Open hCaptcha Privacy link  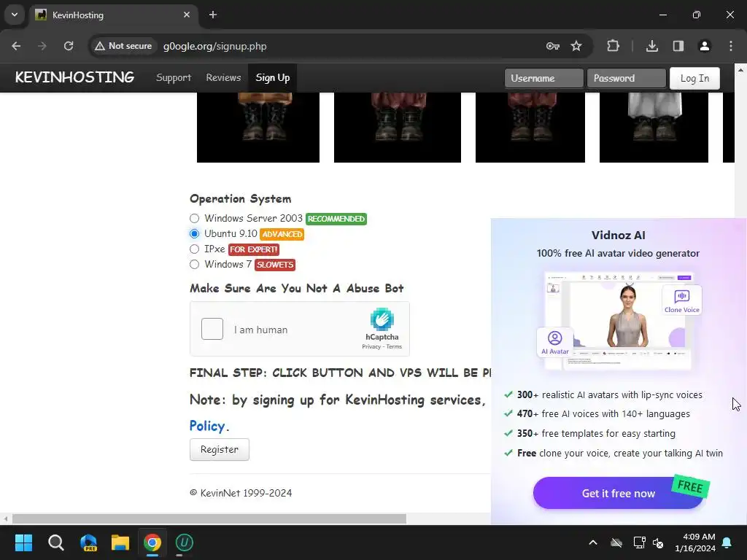coord(371,346)
